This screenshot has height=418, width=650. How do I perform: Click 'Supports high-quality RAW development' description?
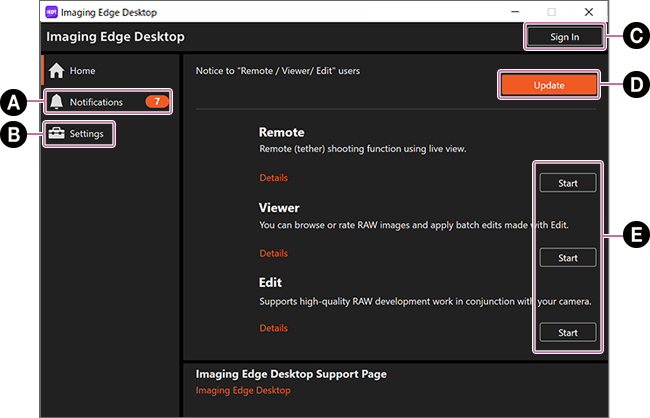tap(425, 301)
